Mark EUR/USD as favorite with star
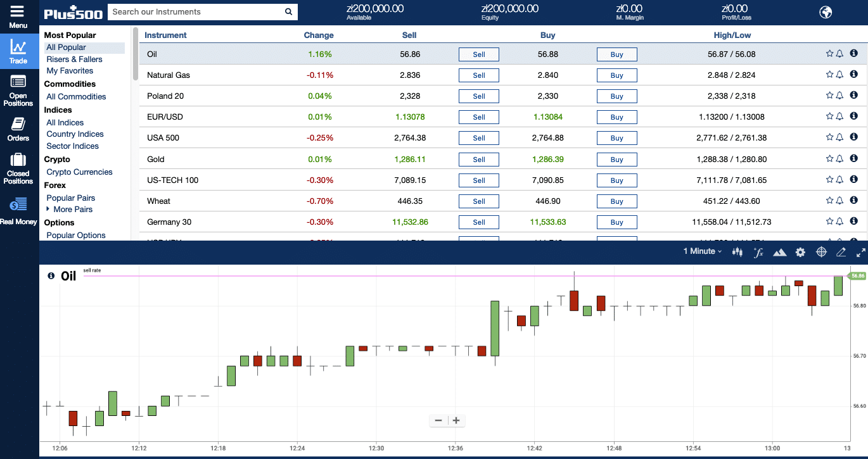 click(829, 116)
